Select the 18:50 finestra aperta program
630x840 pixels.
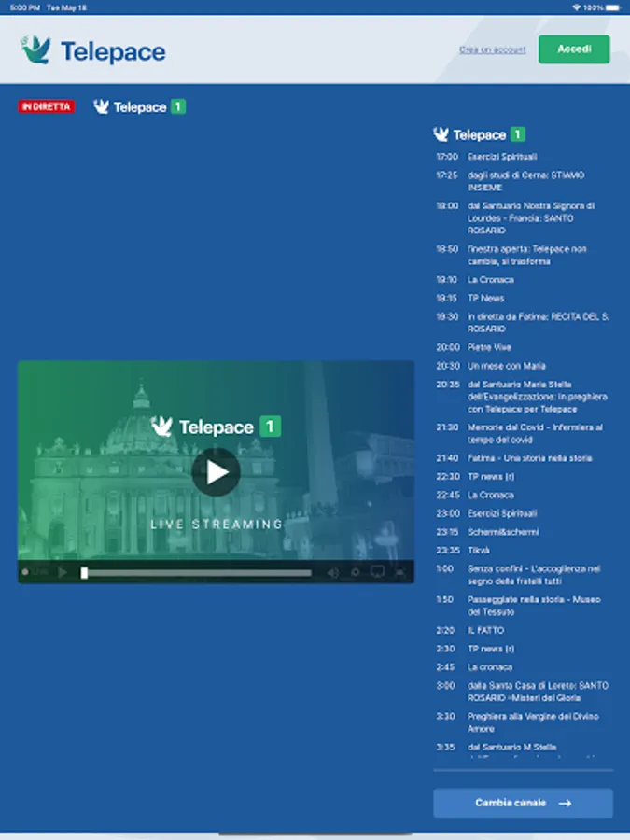pyautogui.click(x=523, y=255)
